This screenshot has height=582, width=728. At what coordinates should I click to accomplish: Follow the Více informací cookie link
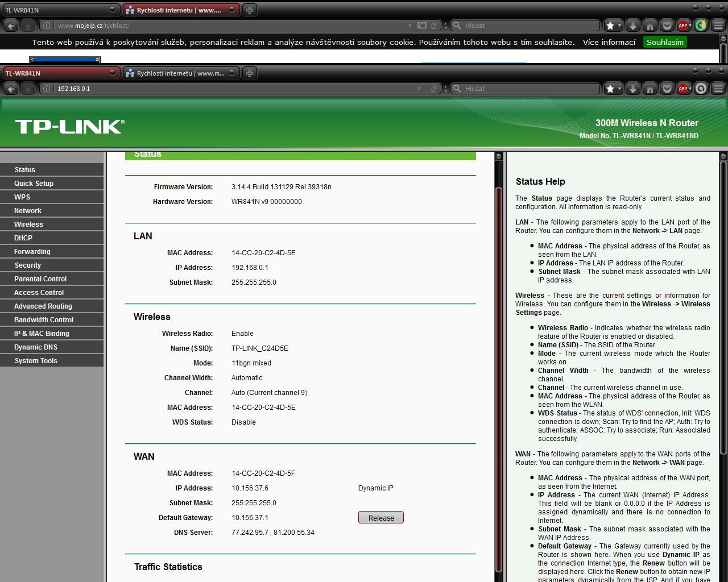point(609,42)
